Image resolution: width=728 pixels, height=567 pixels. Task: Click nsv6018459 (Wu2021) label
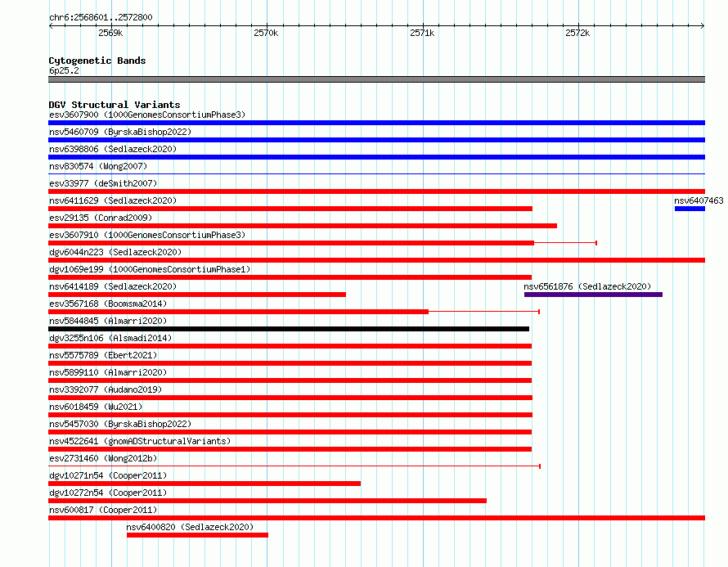[x=96, y=407]
